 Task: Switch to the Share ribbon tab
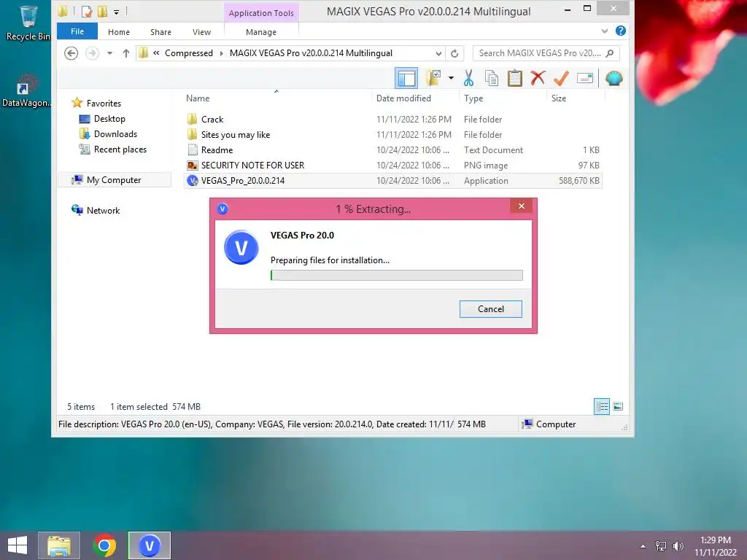point(160,32)
